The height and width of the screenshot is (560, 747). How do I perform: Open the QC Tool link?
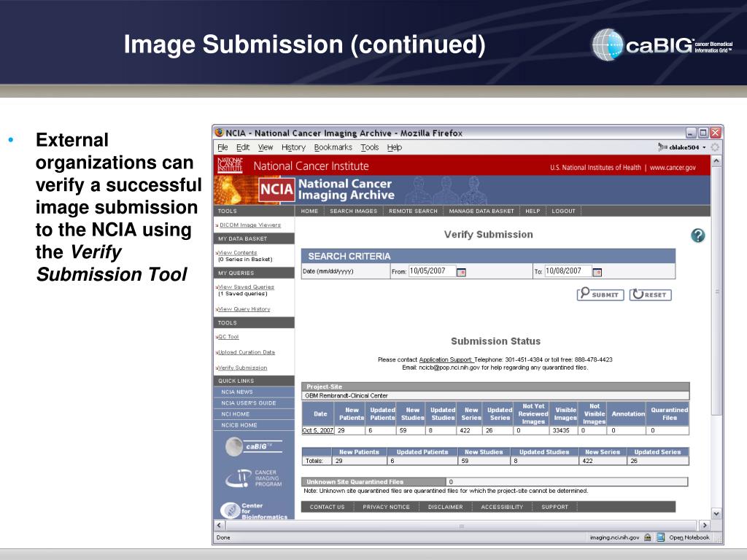(228, 337)
